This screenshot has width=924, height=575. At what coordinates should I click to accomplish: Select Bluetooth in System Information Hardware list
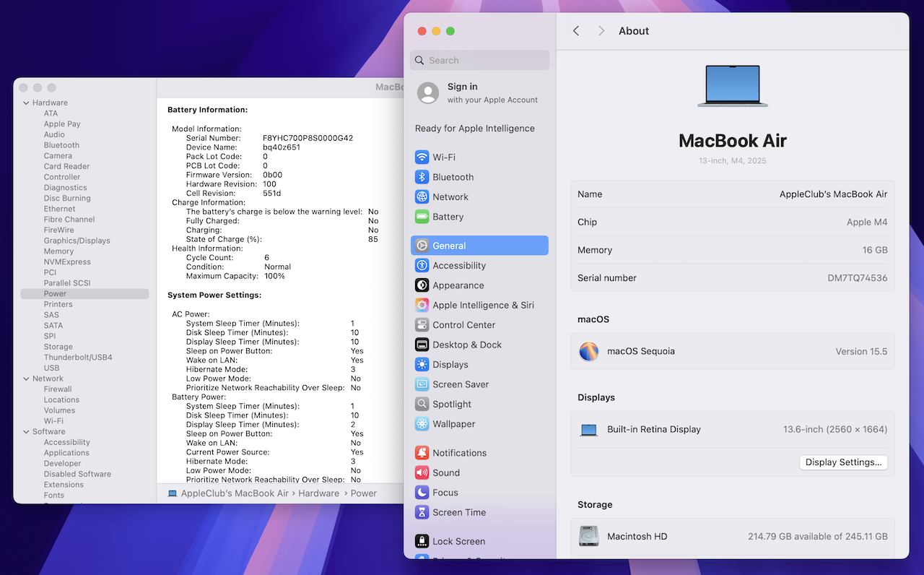point(61,145)
